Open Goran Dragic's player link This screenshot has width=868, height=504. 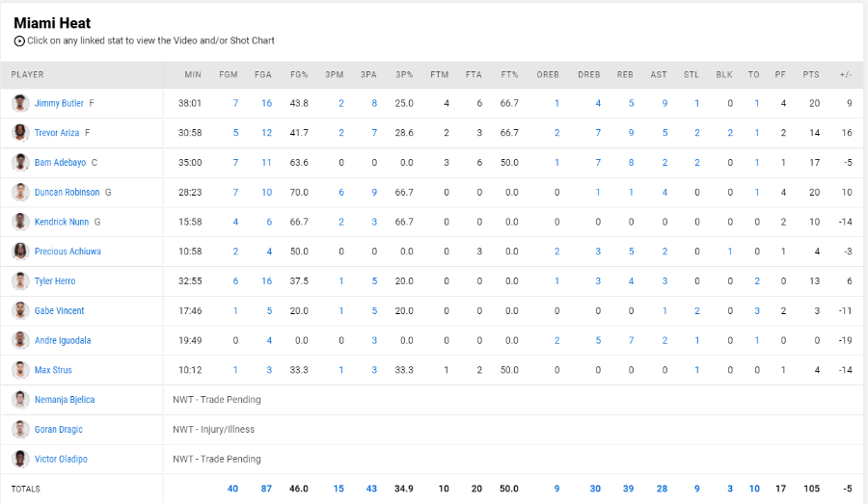(x=58, y=429)
